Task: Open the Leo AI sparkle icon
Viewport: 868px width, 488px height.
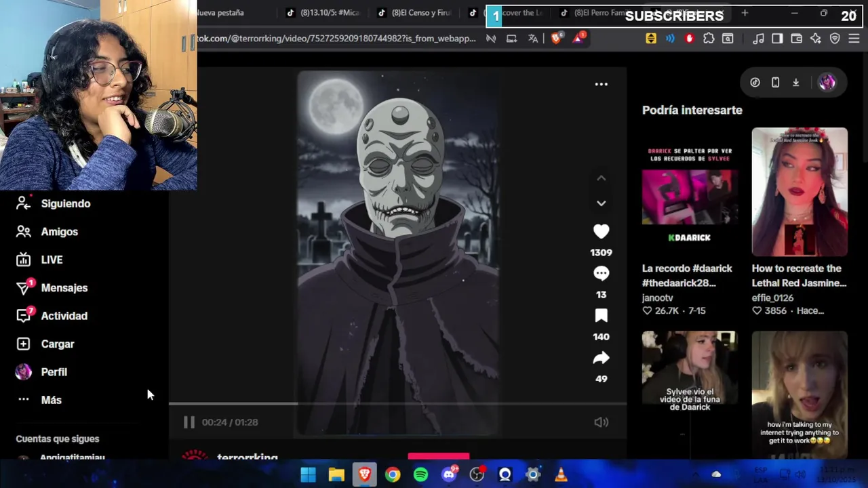Action: click(816, 39)
